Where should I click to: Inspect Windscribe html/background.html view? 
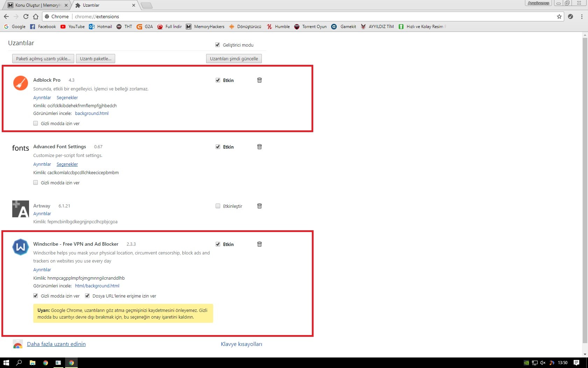coord(97,286)
